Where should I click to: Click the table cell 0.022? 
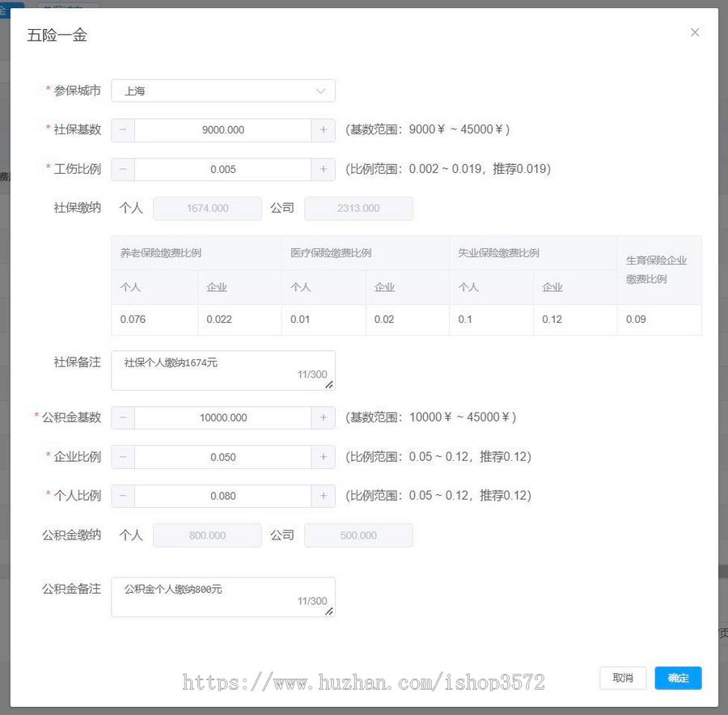pos(239,319)
